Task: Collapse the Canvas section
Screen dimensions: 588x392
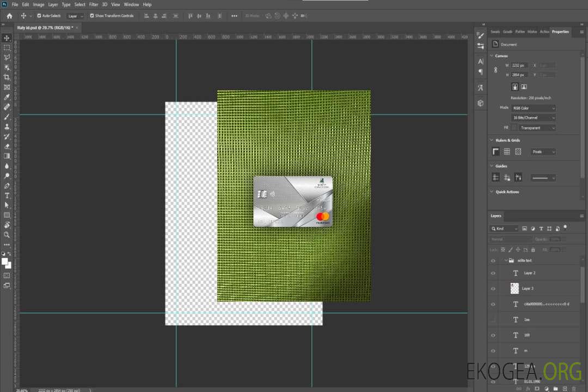Action: 492,56
